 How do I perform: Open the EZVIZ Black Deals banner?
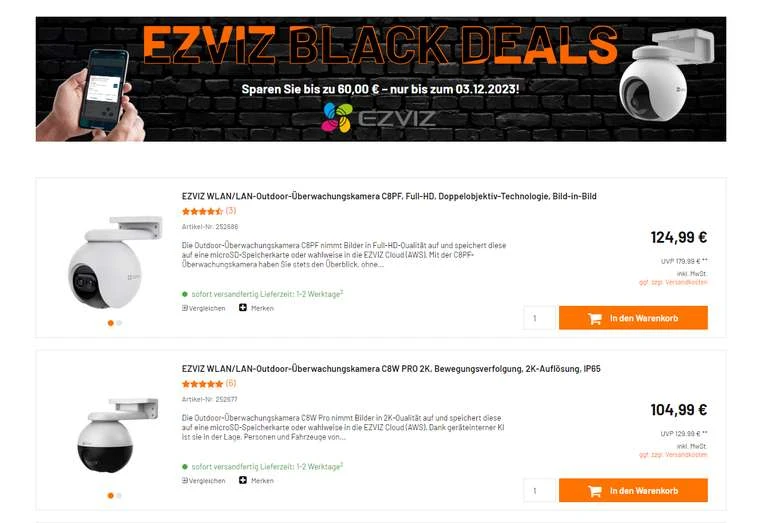pos(381,79)
